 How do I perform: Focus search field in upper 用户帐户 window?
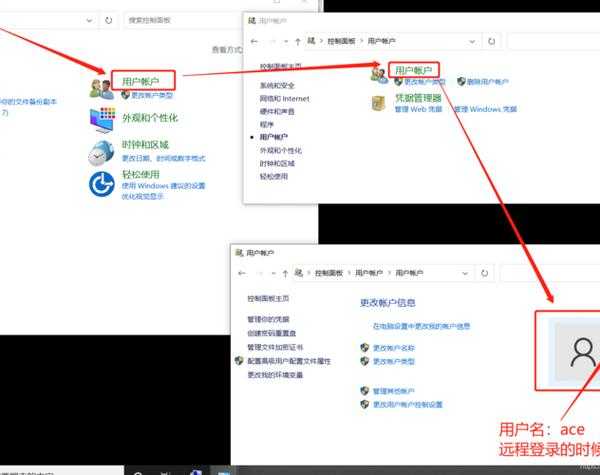pos(554,41)
